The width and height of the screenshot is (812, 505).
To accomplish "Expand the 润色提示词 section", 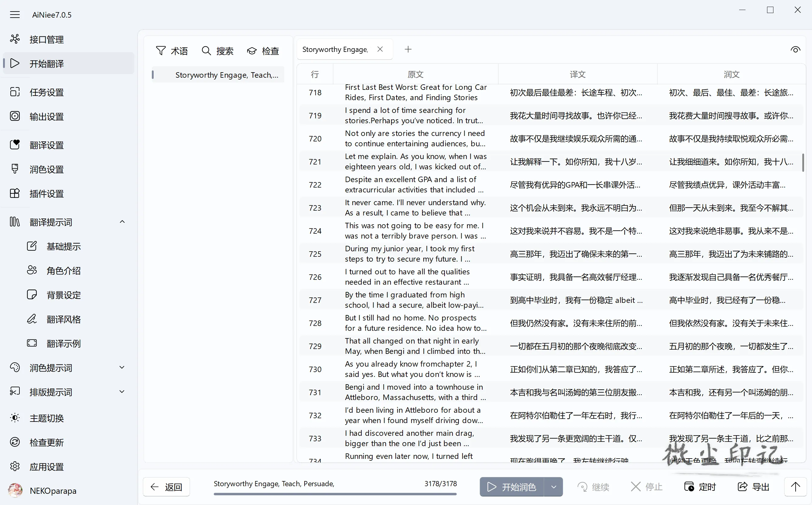I will coord(122,368).
